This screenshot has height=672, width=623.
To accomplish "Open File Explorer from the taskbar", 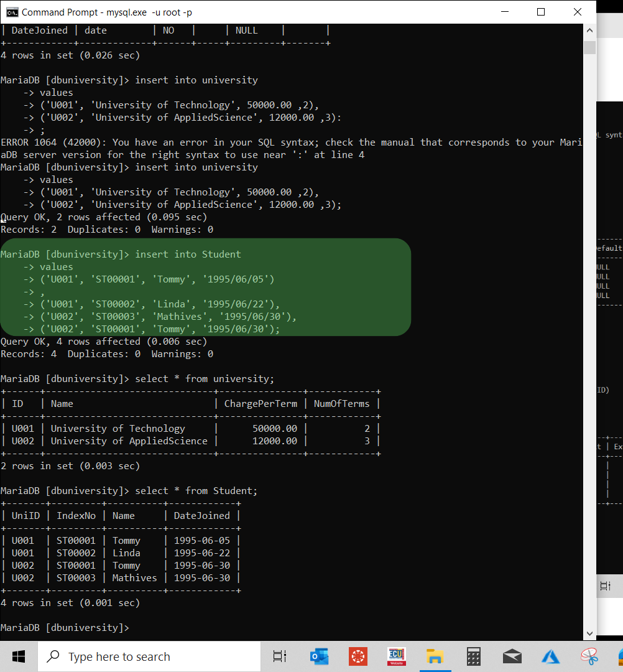I will (435, 656).
